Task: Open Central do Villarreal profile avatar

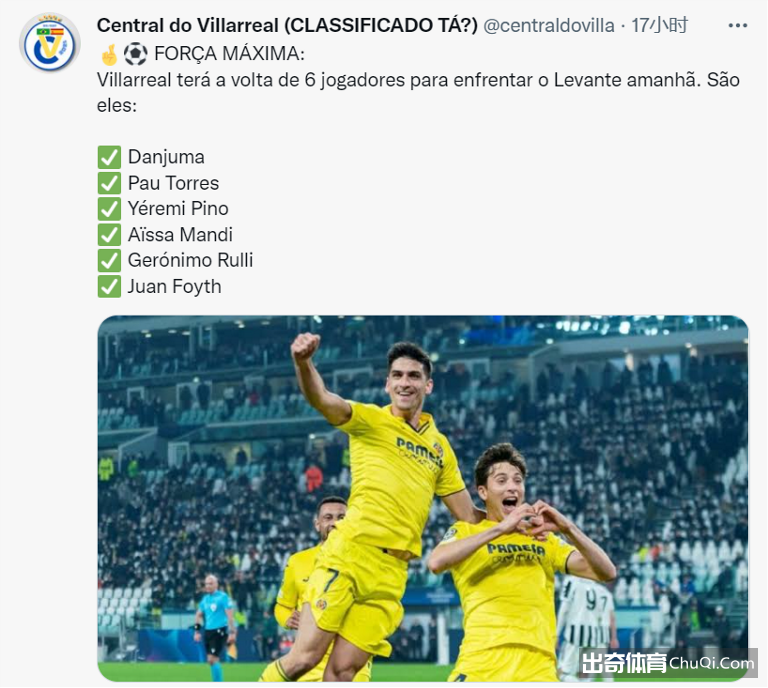Action: 49,44
